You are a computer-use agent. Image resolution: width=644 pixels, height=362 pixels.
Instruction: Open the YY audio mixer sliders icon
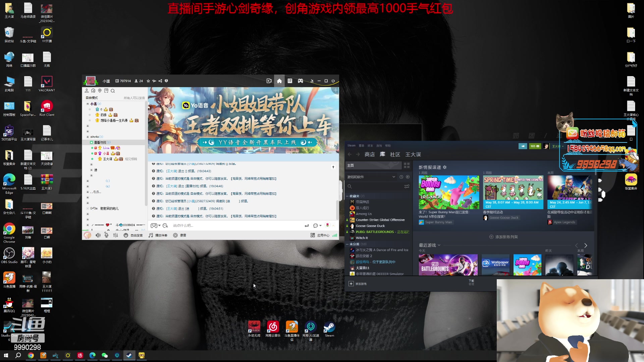click(x=116, y=235)
